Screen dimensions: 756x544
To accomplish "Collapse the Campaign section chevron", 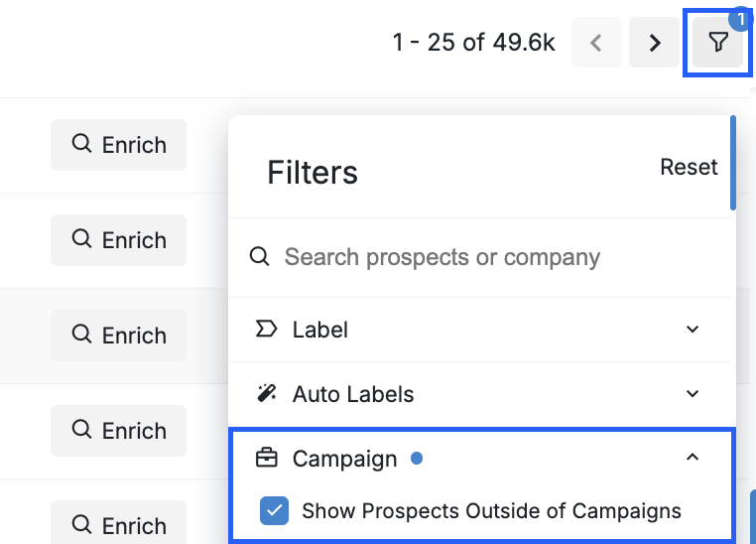I will (693, 458).
